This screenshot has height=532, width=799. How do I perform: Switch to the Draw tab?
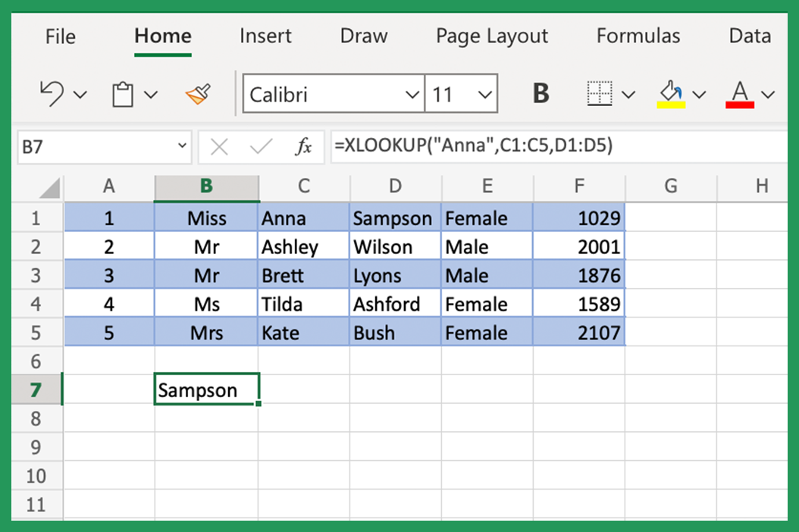(363, 36)
